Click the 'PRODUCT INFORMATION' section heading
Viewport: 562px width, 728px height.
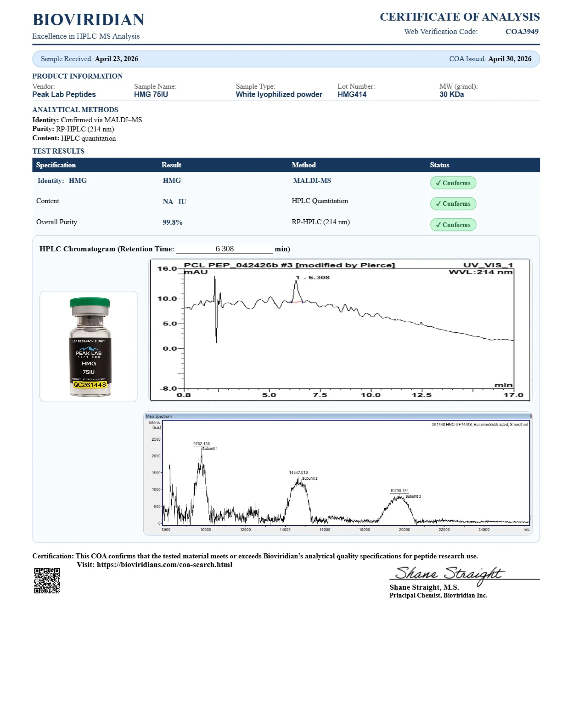tap(77, 76)
